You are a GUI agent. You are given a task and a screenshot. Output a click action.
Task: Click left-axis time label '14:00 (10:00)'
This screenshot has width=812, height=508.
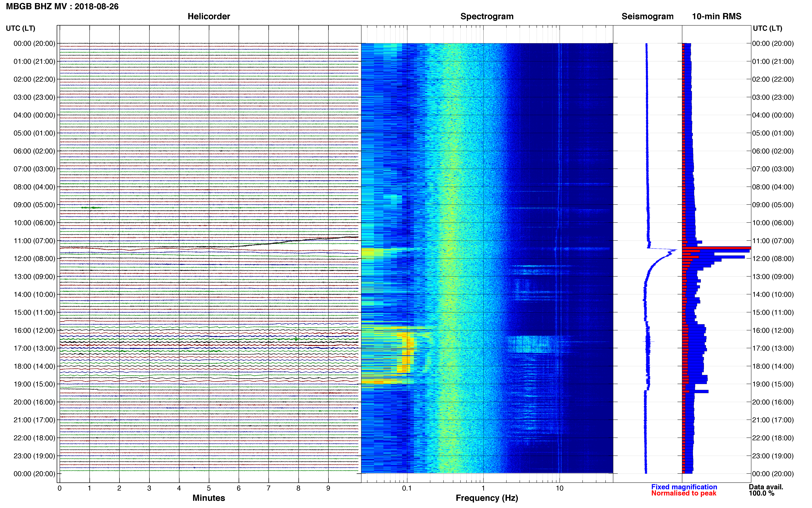click(34, 295)
